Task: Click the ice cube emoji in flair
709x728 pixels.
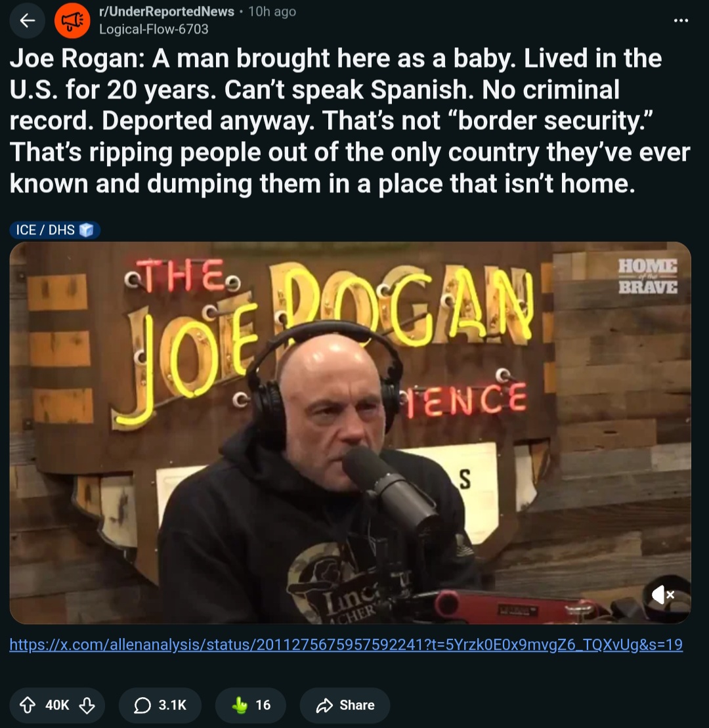Action: click(87, 230)
